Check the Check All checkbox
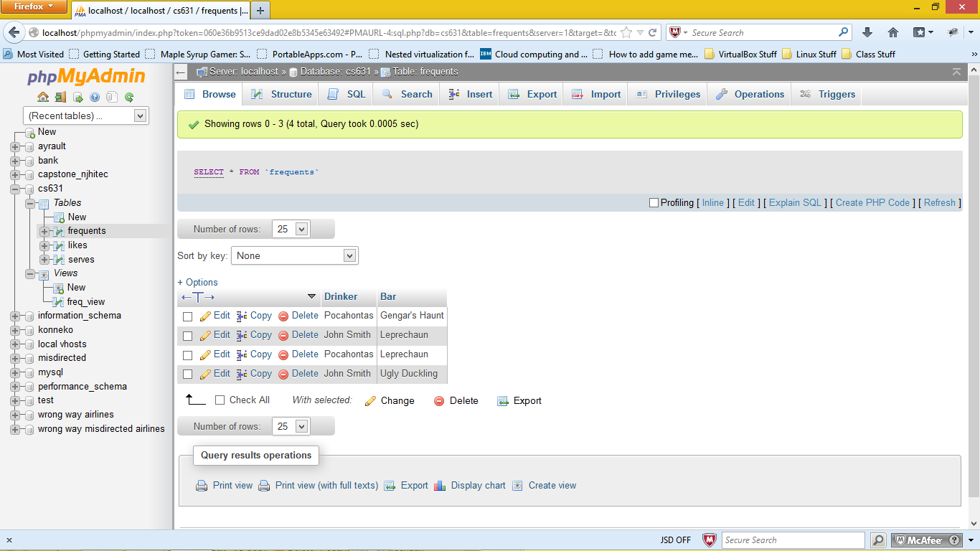 point(220,400)
